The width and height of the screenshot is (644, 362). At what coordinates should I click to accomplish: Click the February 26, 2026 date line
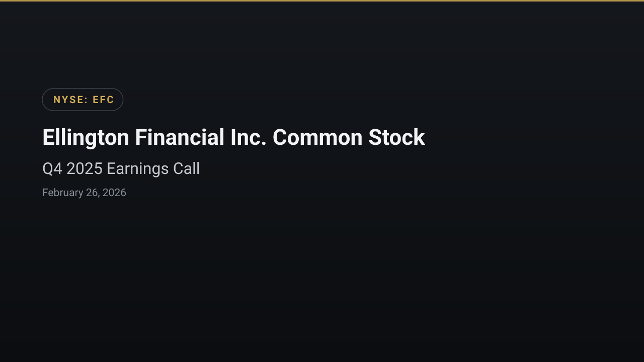(x=84, y=193)
